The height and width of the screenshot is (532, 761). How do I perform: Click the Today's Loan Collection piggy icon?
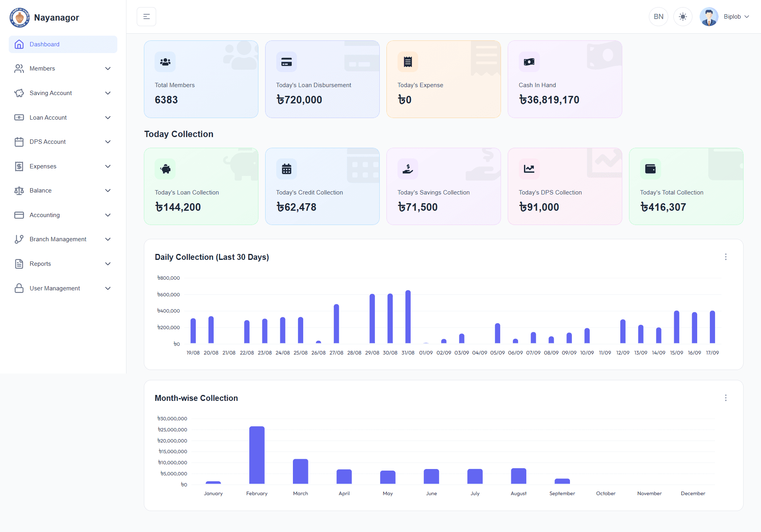pyautogui.click(x=165, y=169)
